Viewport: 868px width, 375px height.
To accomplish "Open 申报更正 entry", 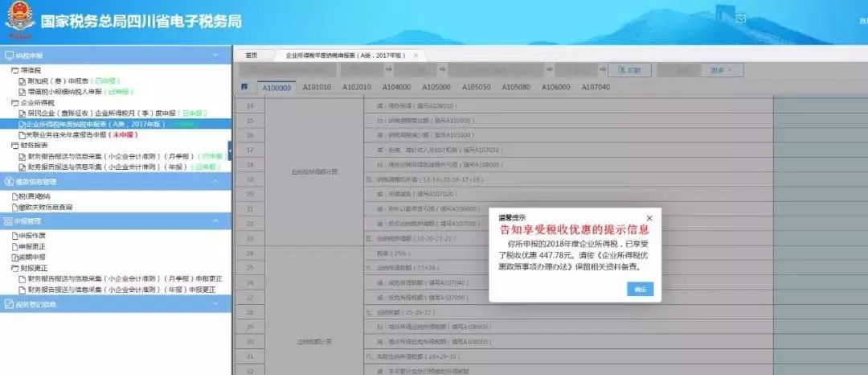I will pyautogui.click(x=32, y=246).
